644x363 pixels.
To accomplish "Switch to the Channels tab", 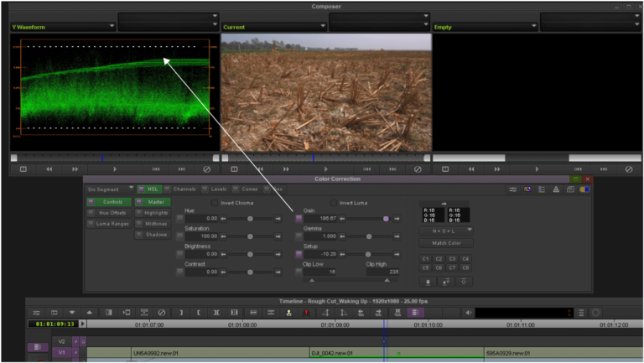I will pyautogui.click(x=180, y=189).
